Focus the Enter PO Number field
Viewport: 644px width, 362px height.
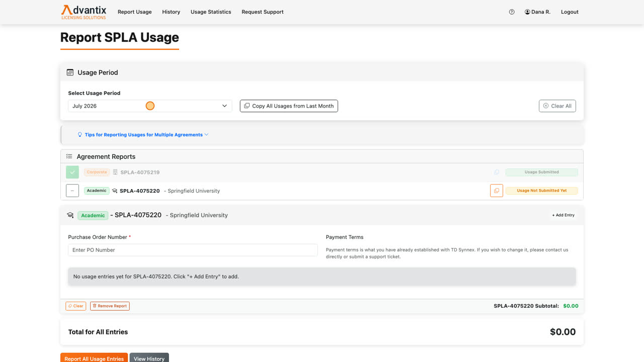[193, 250]
